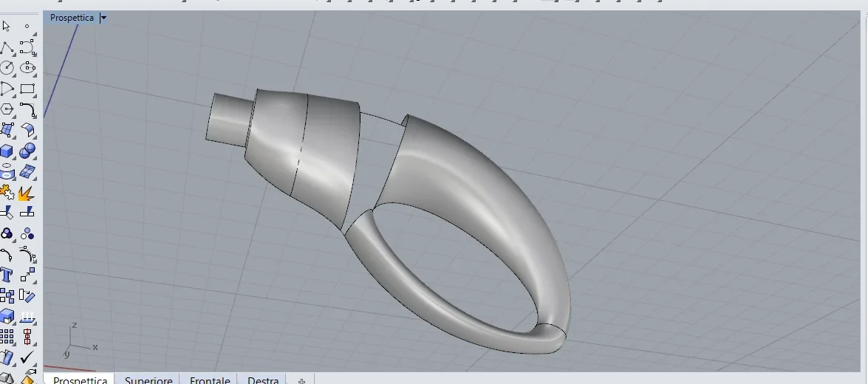Screen dimensions: 868x384
Task: Select the Ellipse tool
Action: pyautogui.click(x=27, y=67)
